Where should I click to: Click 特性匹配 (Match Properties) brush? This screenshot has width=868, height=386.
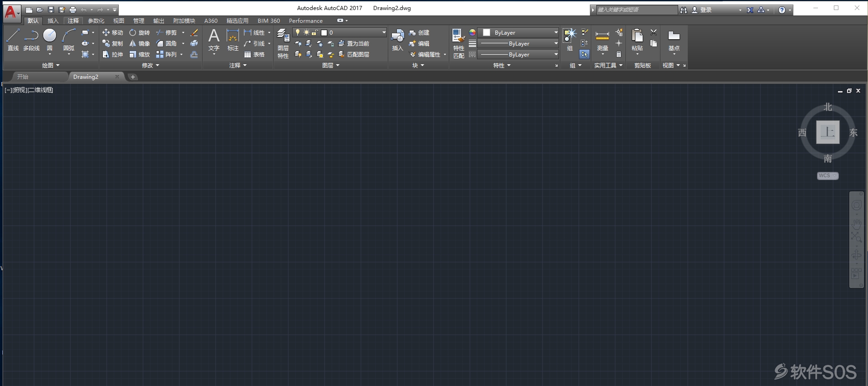point(459,43)
